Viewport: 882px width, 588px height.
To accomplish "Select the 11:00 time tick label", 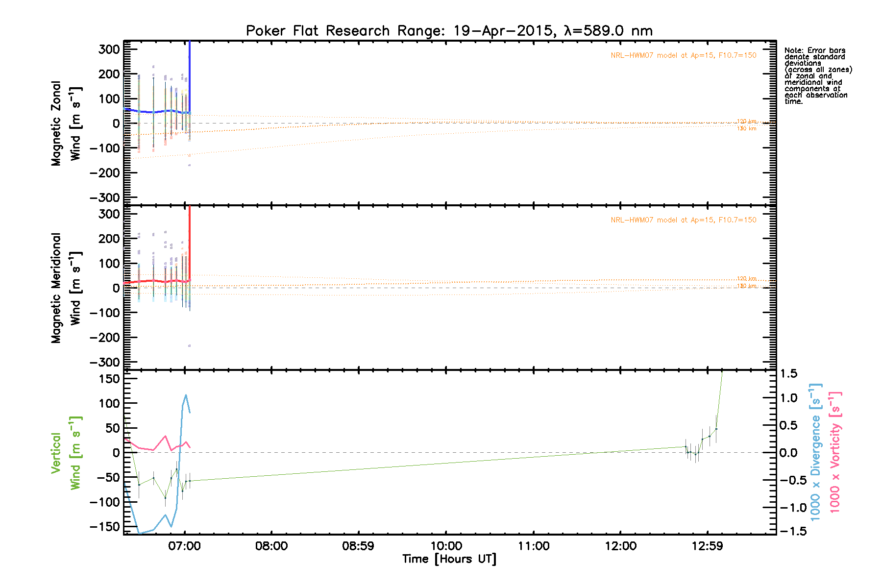I will pos(533,546).
